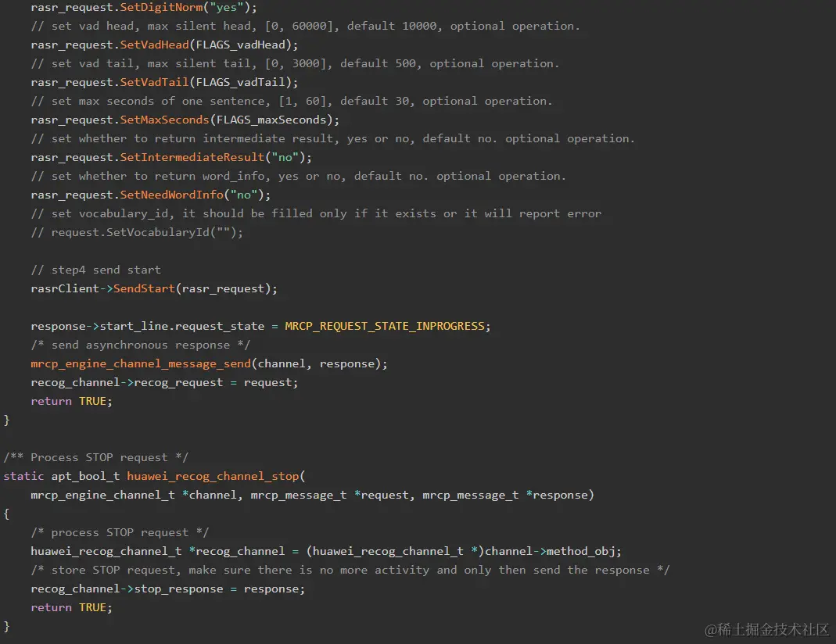Select the rasrClient->SendStart(rasr_request) line
The width and height of the screenshot is (836, 644).
pyautogui.click(x=154, y=289)
